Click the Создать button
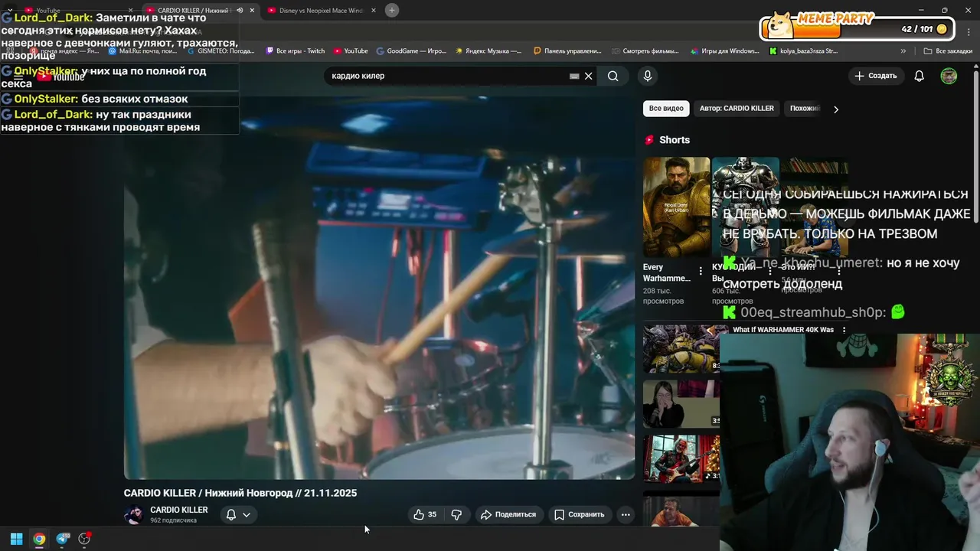Screen dimensions: 980x551 [875, 76]
